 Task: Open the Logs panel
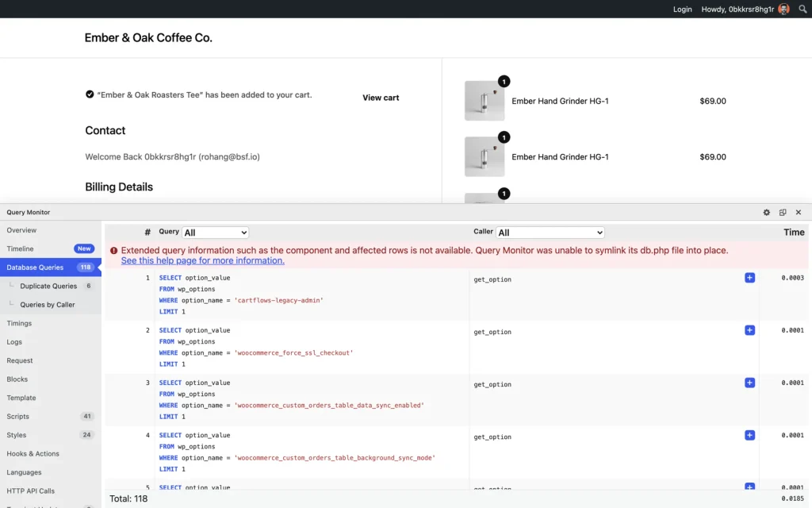[x=14, y=342]
